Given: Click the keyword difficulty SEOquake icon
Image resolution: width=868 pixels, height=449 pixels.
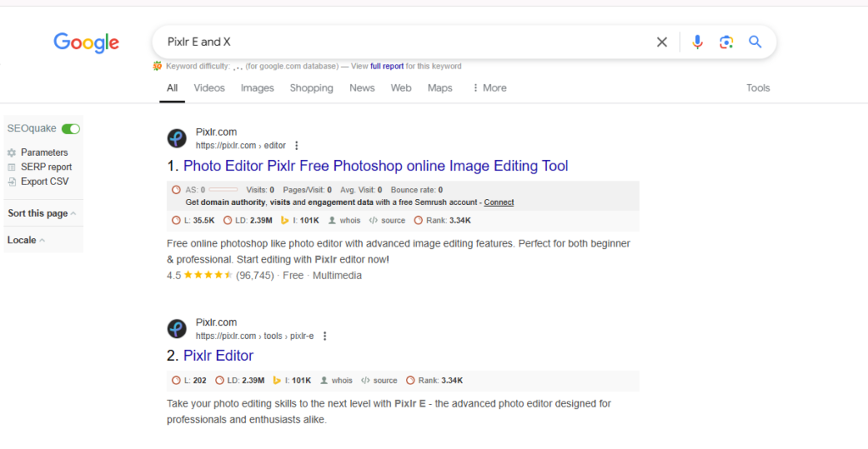Looking at the screenshot, I should (158, 66).
